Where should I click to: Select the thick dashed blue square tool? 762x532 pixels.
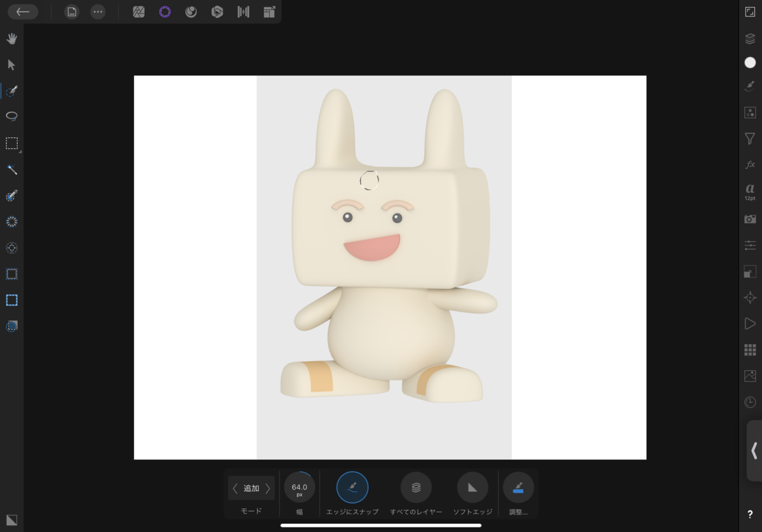(11, 300)
